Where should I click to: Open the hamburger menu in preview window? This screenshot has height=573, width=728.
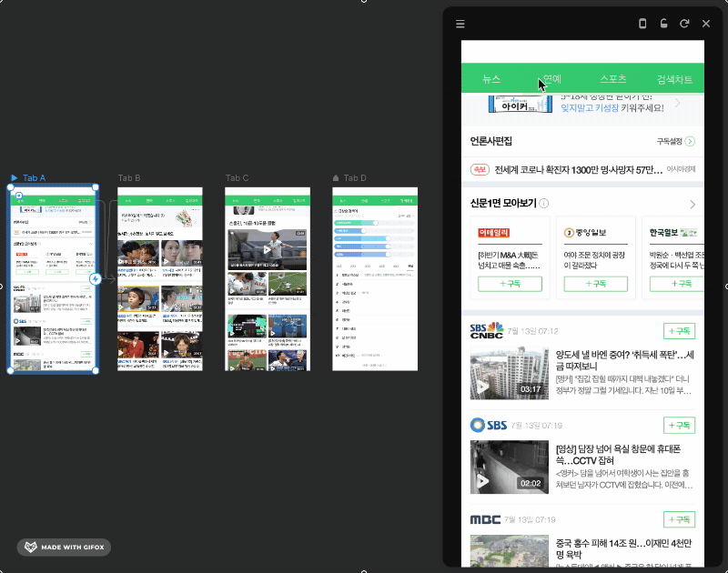pyautogui.click(x=460, y=24)
